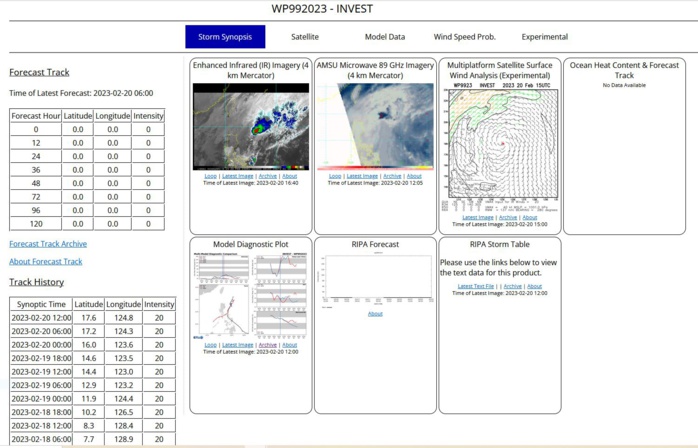Open the RIPA Forecast chart thumbnail

point(375,280)
